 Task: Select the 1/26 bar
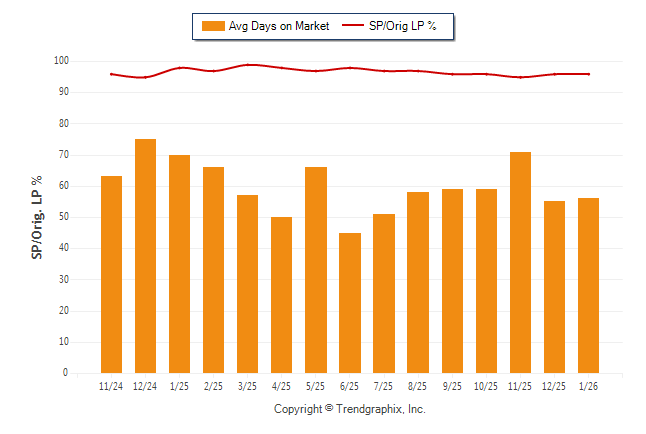(x=588, y=285)
